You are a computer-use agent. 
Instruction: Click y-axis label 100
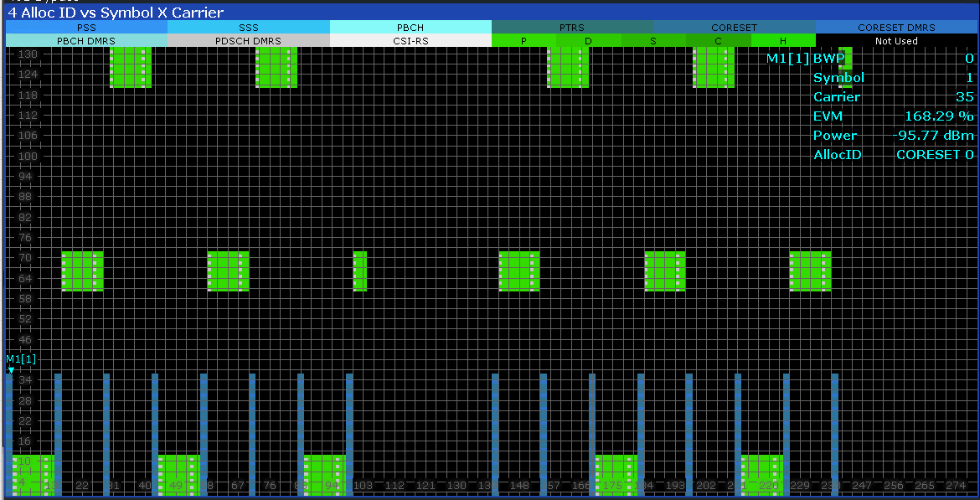coord(28,157)
